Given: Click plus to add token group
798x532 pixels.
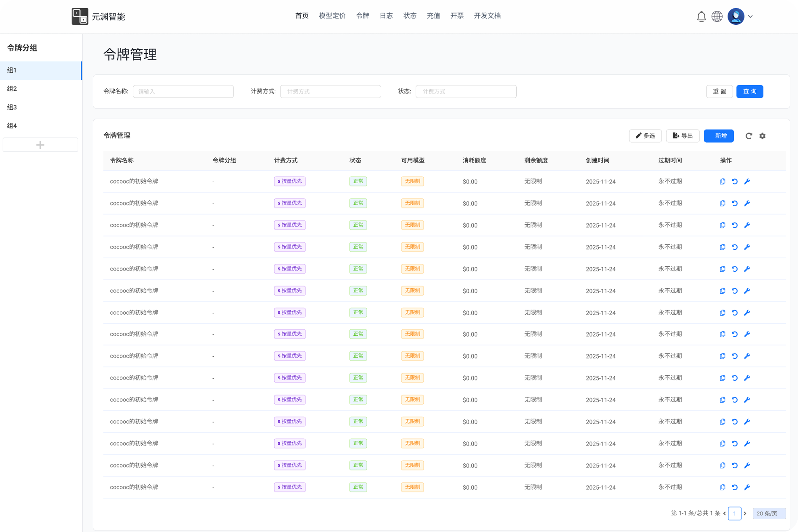Looking at the screenshot, I should pos(40,145).
